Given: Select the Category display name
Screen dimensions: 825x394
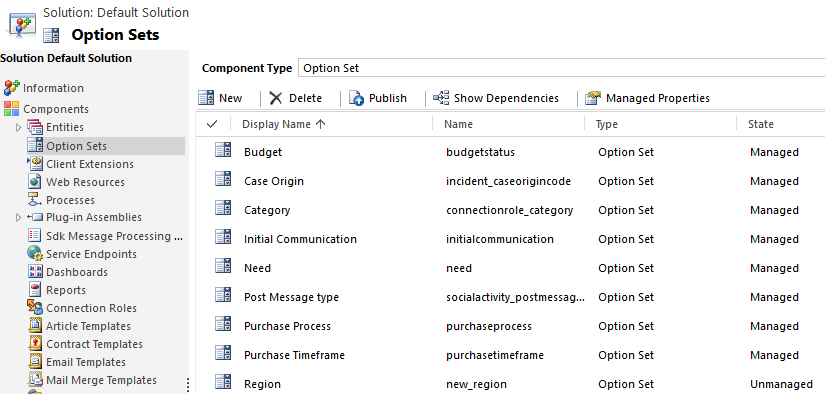Looking at the screenshot, I should click(267, 210).
